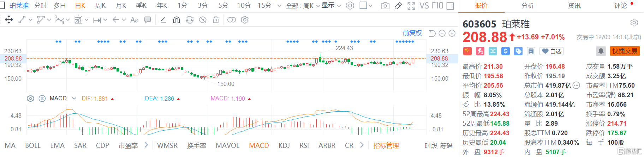Click the chart undo arrow icon
This screenshot has height=157, width=644.
(432, 33)
